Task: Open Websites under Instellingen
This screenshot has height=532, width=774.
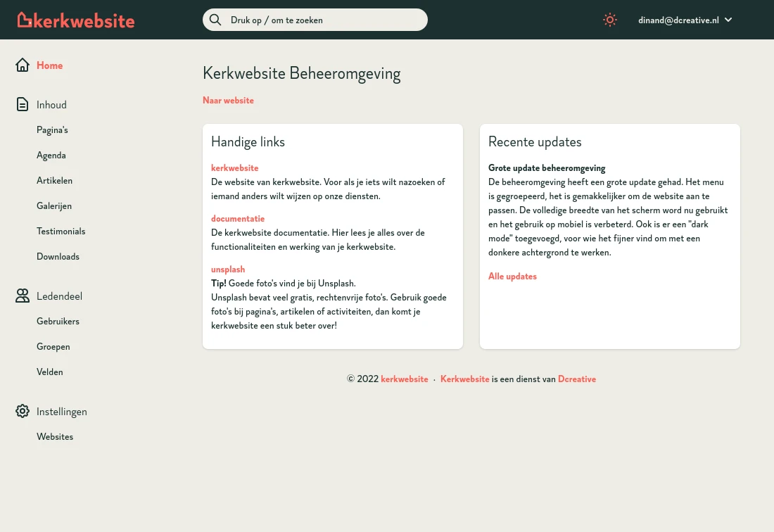Action: pos(55,437)
